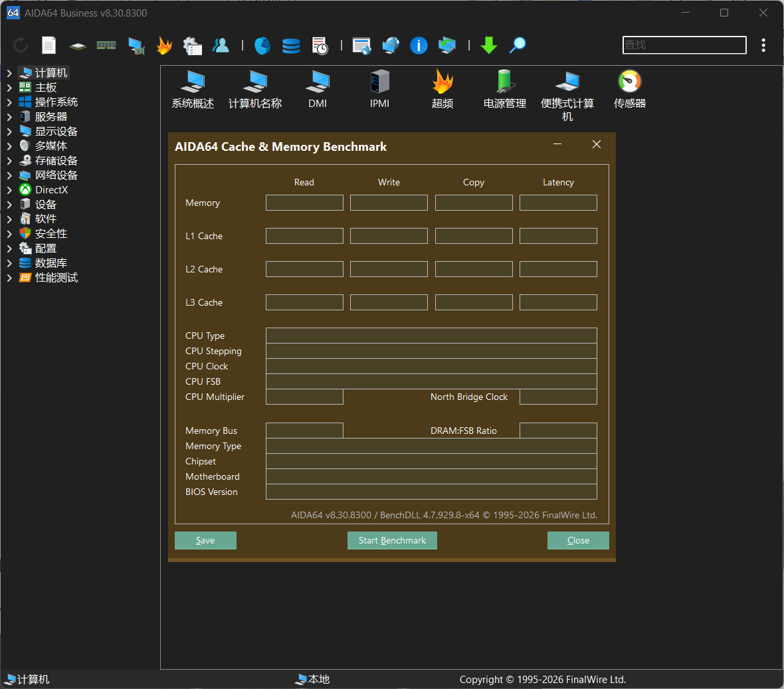The image size is (784, 689).
Task: Minimize the Cache & Memory Benchmark dialog
Action: click(557, 144)
